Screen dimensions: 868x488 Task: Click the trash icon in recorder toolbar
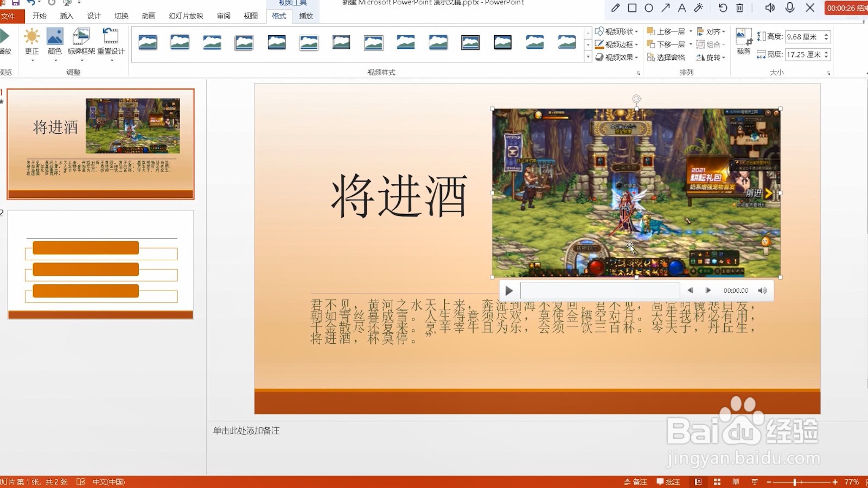point(739,8)
